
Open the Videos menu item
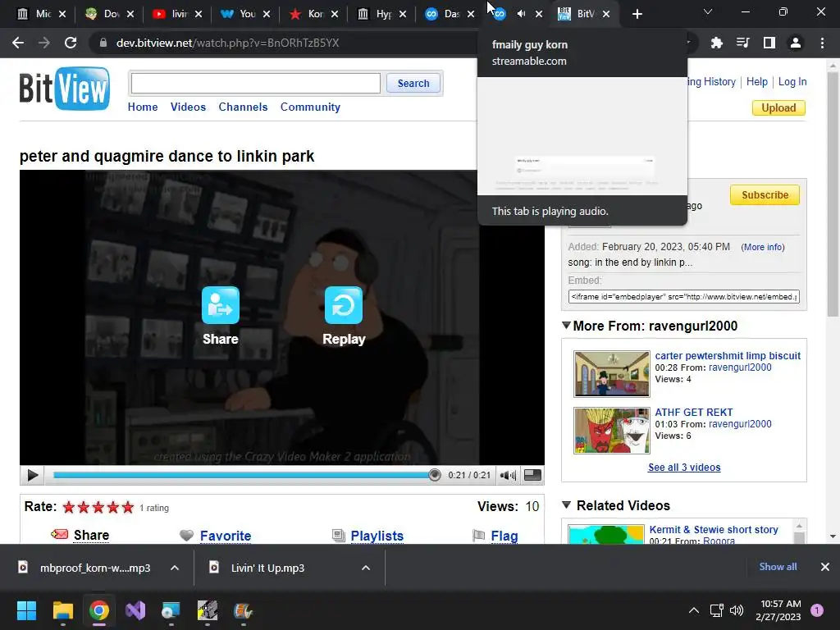tap(188, 107)
